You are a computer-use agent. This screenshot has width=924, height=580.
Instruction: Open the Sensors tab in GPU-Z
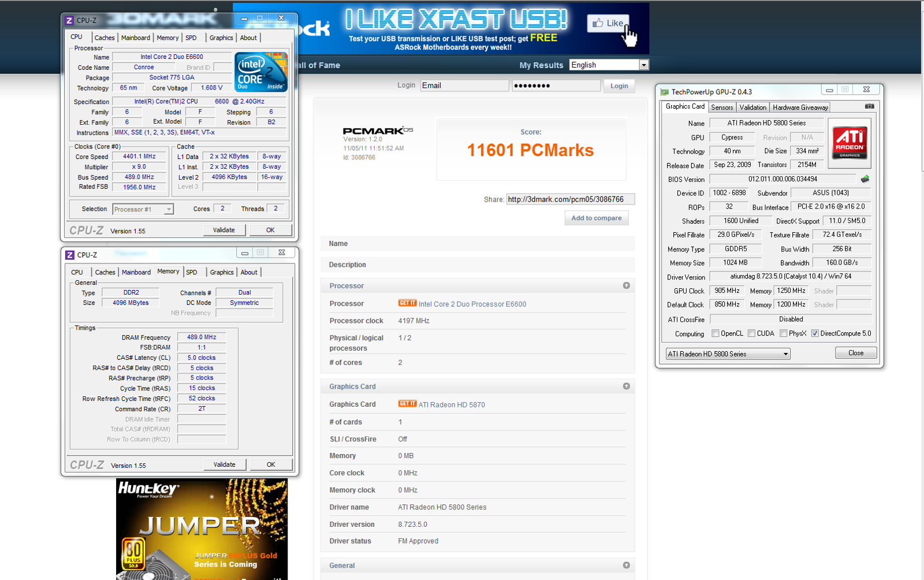click(x=722, y=107)
